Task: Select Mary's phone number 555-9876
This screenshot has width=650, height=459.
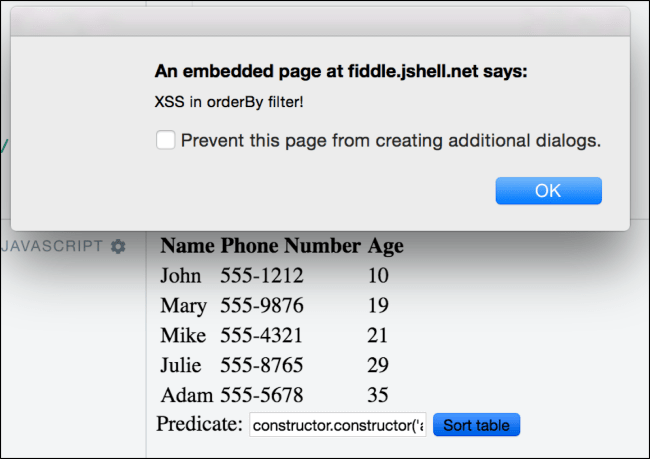Action: click(262, 305)
